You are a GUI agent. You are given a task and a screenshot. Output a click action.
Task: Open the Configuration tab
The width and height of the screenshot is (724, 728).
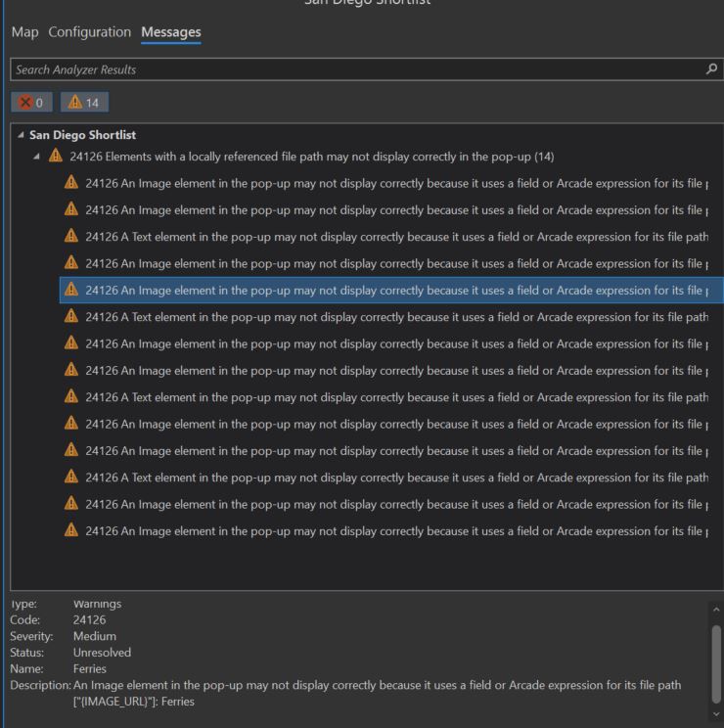click(89, 32)
